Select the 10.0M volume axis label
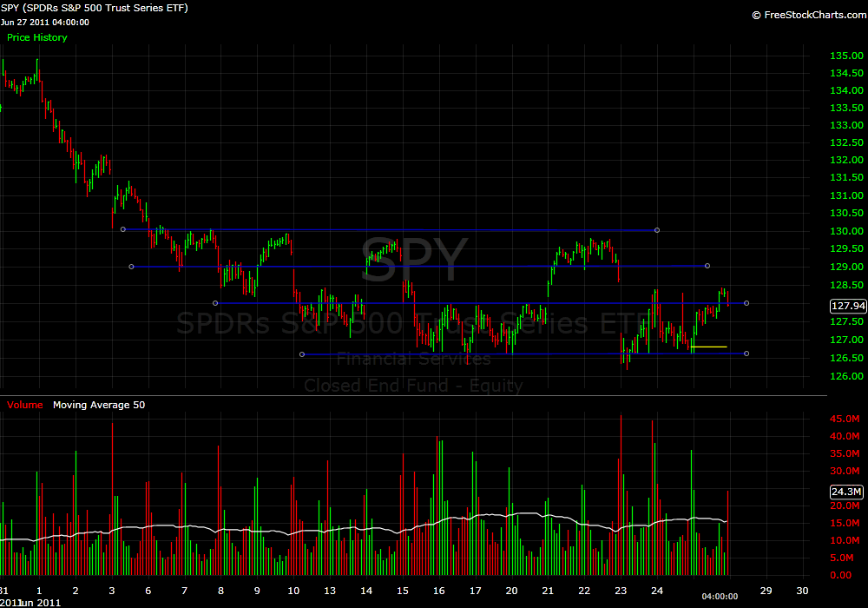This screenshot has width=868, height=608. tap(845, 540)
